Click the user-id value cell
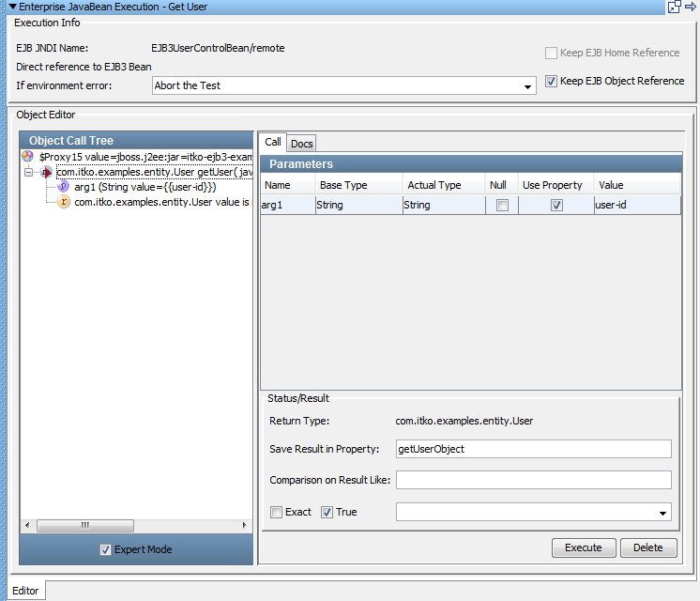Screen dimensions: 700x601 tap(637, 205)
